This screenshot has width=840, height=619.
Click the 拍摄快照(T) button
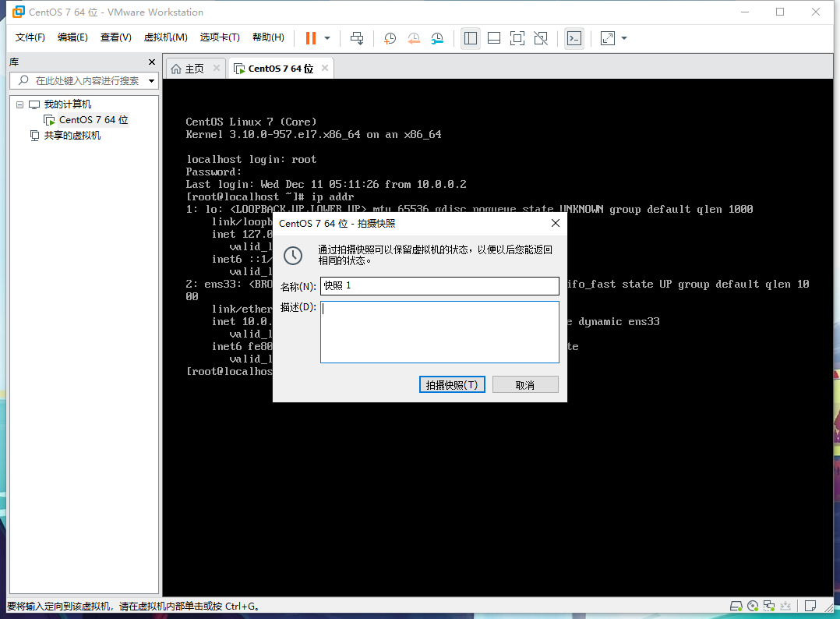(452, 385)
